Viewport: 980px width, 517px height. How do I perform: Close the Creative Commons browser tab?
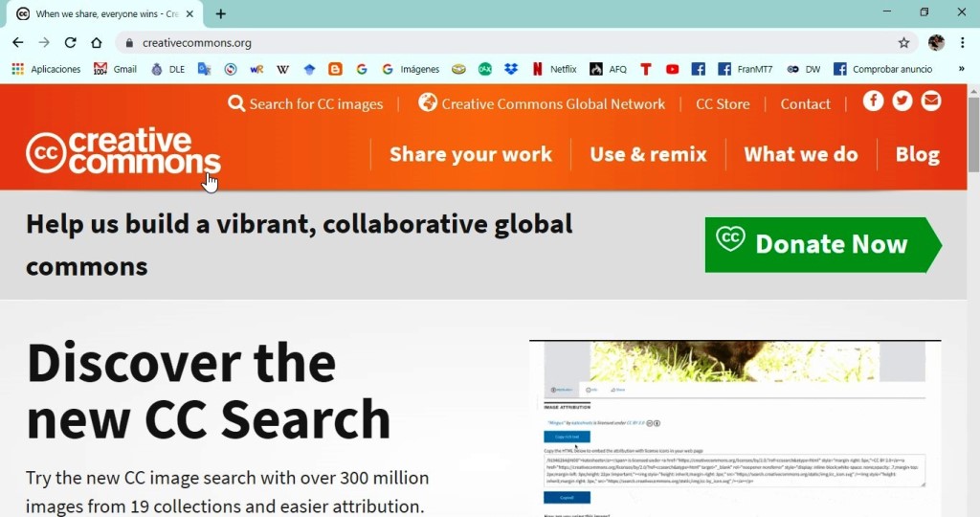[190, 13]
